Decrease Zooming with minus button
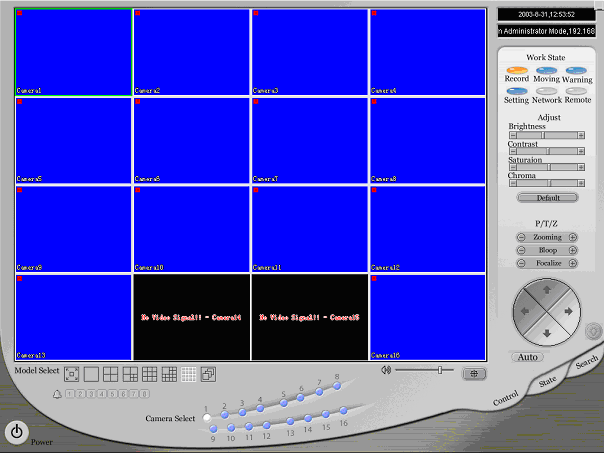 click(x=521, y=237)
